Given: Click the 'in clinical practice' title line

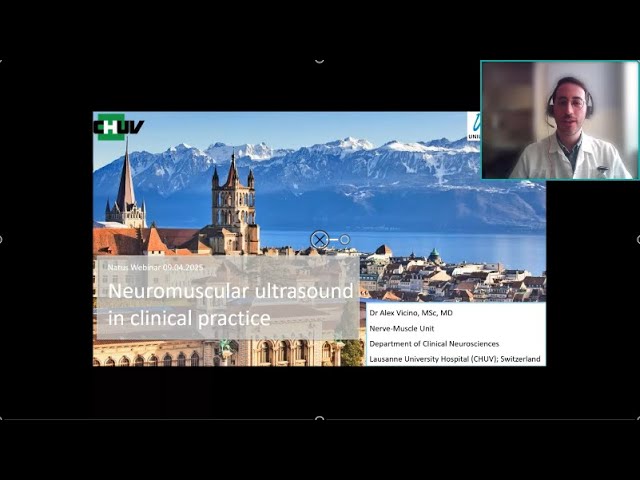Looking at the screenshot, I should pyautogui.click(x=189, y=318).
